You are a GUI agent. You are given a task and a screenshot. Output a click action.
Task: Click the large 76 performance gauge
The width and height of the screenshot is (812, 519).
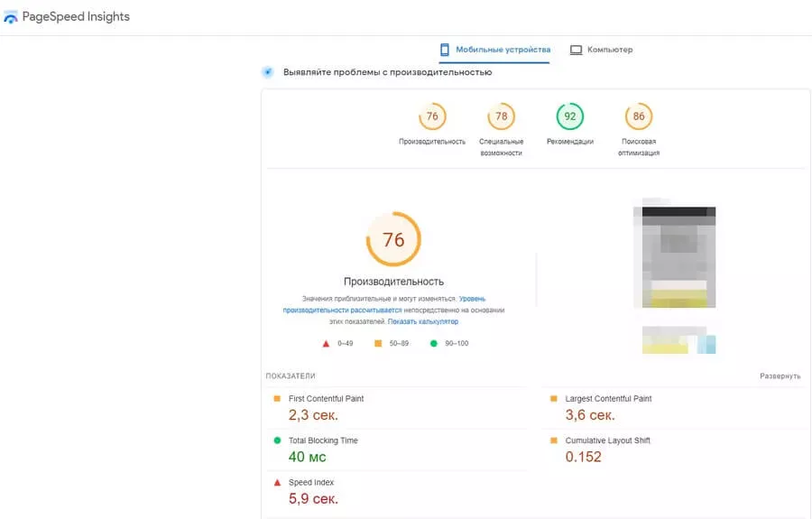click(x=393, y=240)
